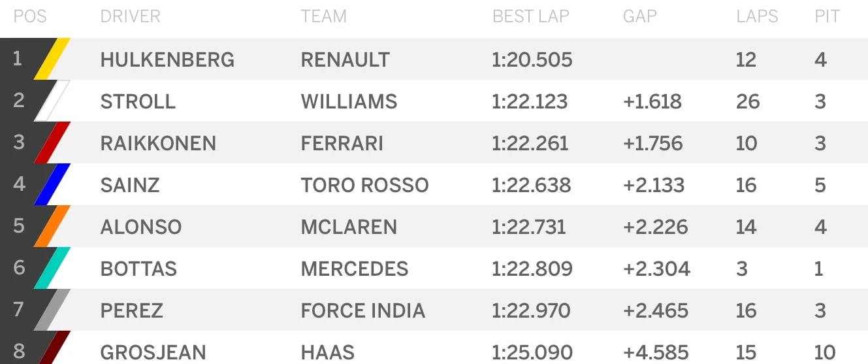
Task: Click the yellow Renault team color stripe
Action: pyautogui.click(x=52, y=59)
